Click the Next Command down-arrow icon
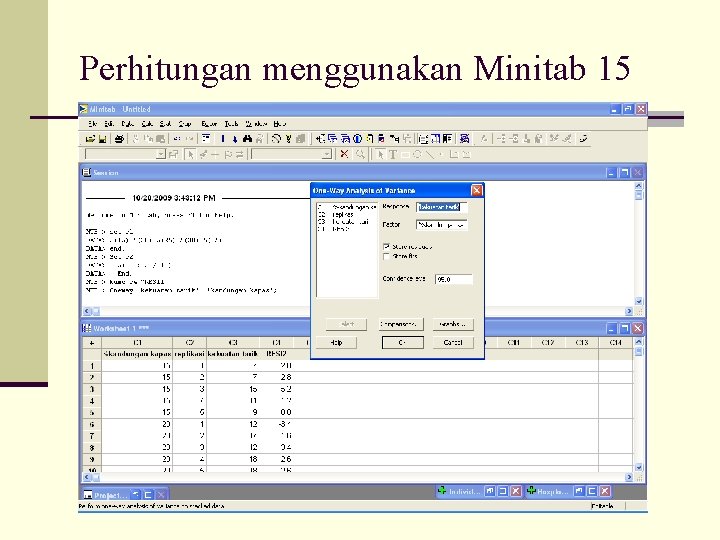This screenshot has height=540, width=720. coord(235,139)
